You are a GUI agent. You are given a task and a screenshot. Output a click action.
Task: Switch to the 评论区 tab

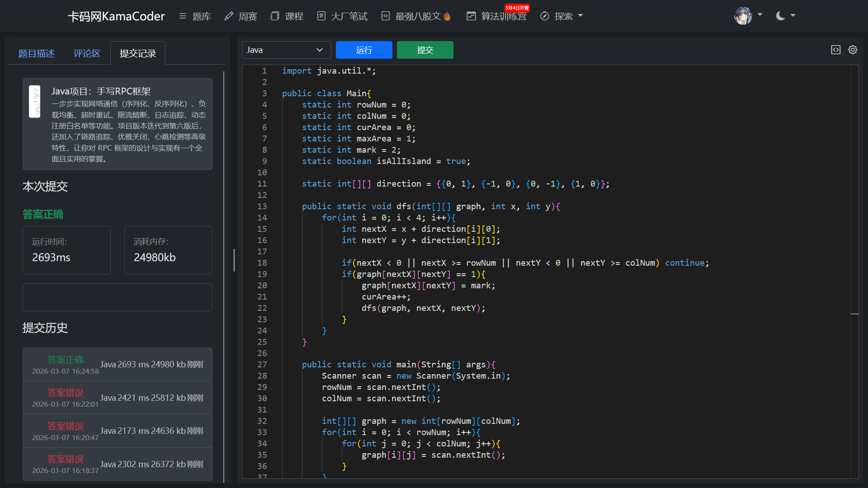pos(87,53)
